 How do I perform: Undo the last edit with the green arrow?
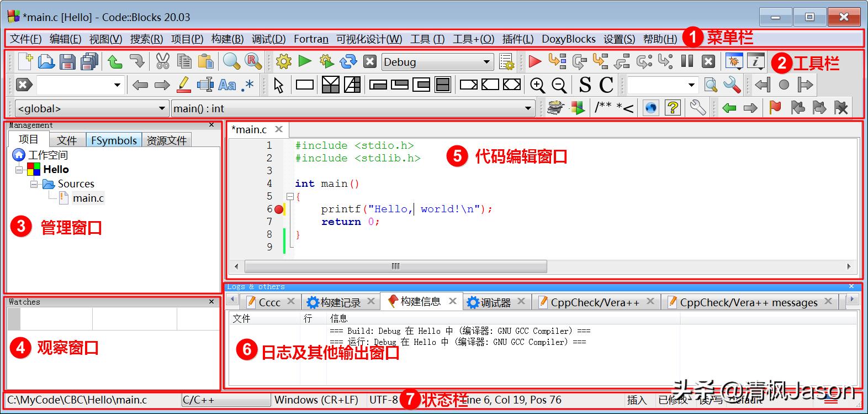point(115,61)
